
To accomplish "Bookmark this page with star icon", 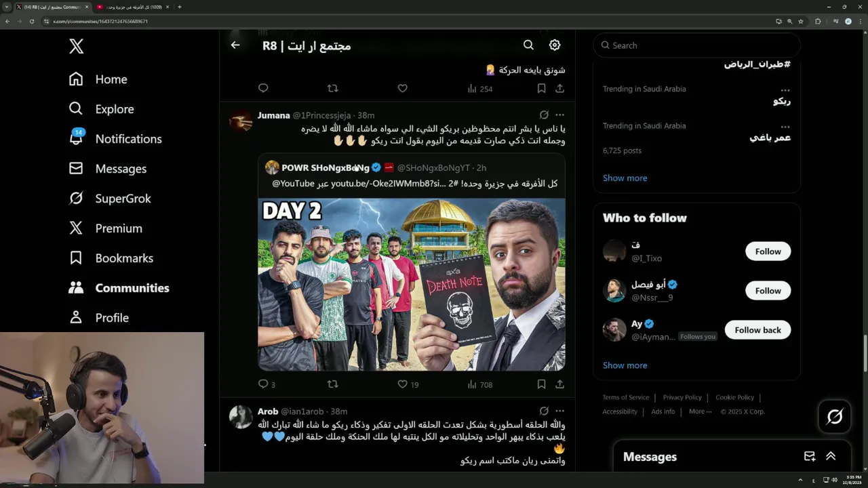I will tap(801, 21).
